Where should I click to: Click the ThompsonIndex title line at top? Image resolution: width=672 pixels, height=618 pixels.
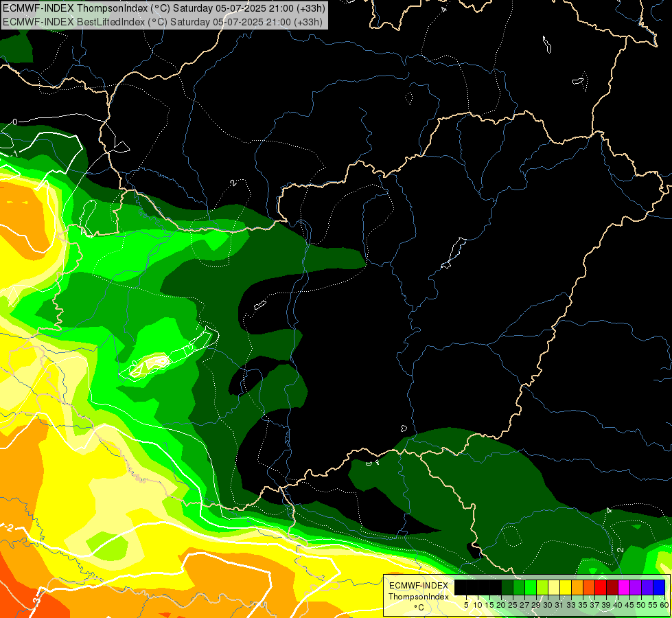[x=164, y=8]
